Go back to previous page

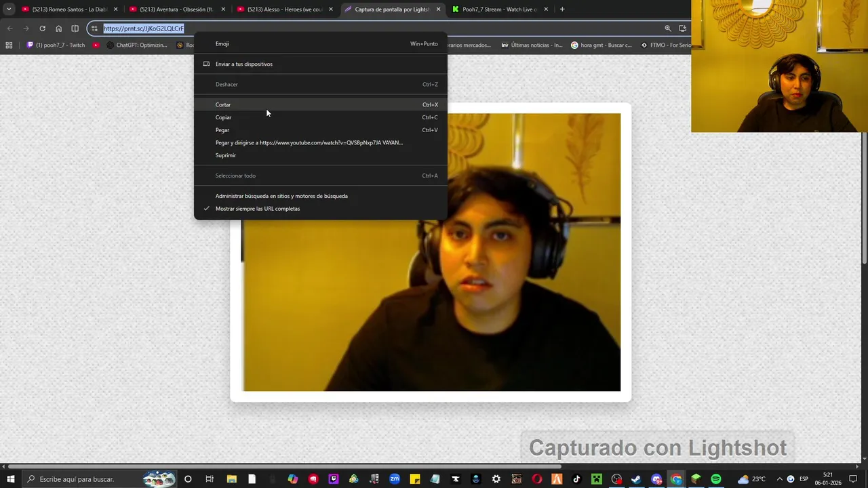pos(9,28)
